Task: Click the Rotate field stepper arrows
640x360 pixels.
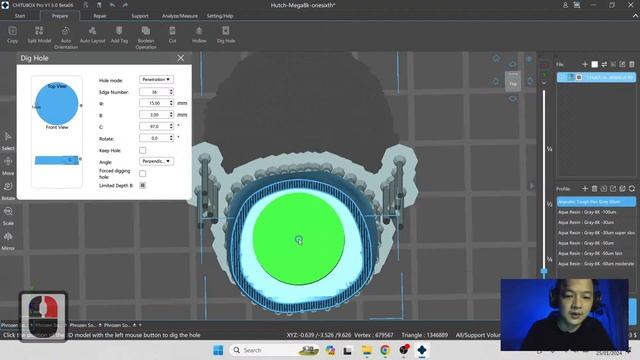Action: 171,138
